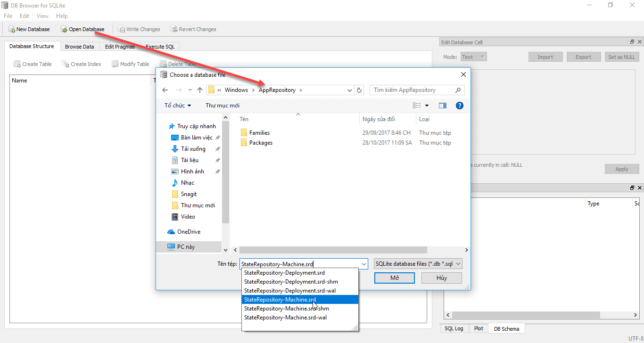Switch to Database Structure tab
This screenshot has height=343, width=644.
tap(32, 46)
